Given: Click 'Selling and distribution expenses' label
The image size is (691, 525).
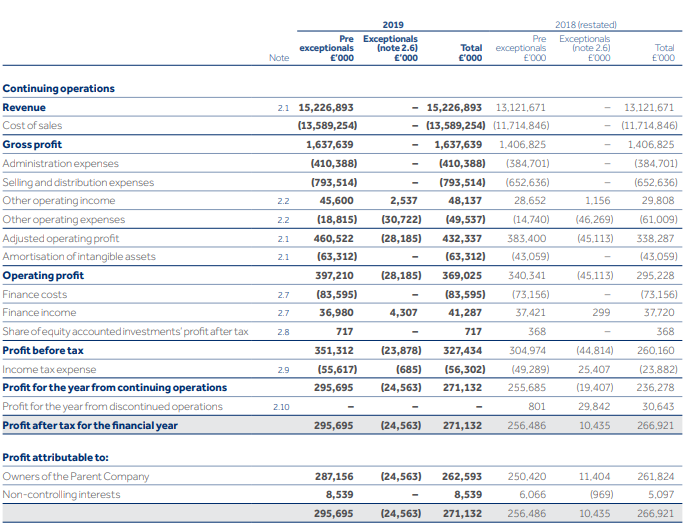Looking at the screenshot, I should [x=78, y=182].
